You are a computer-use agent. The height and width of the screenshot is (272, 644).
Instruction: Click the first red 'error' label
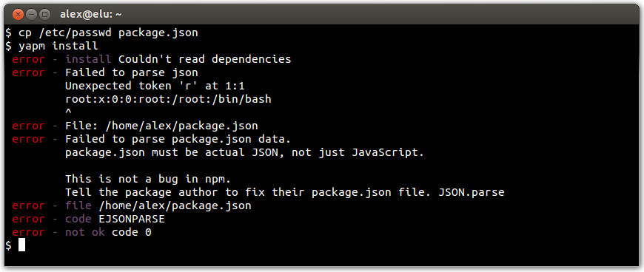coord(28,59)
